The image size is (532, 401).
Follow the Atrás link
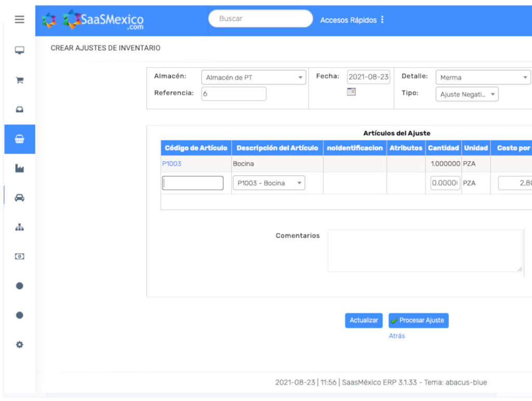coord(397,336)
